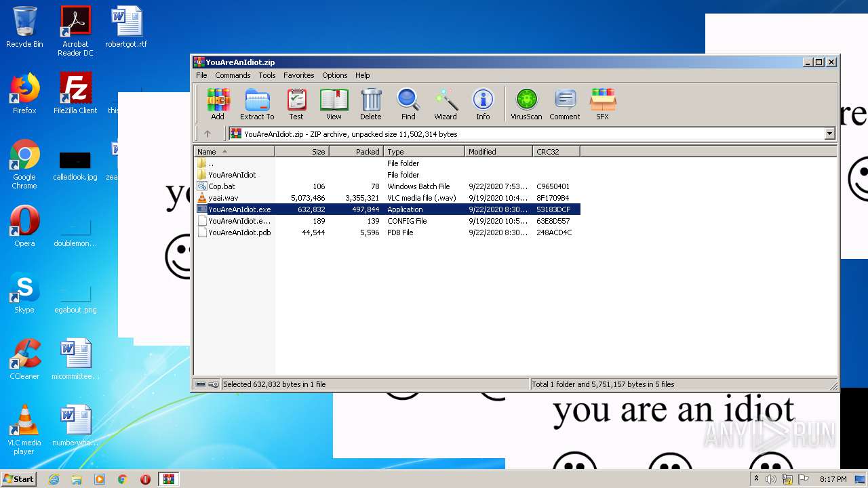Open media player taskbar icon
Screen dimensions: 868x488
pyautogui.click(x=100, y=479)
